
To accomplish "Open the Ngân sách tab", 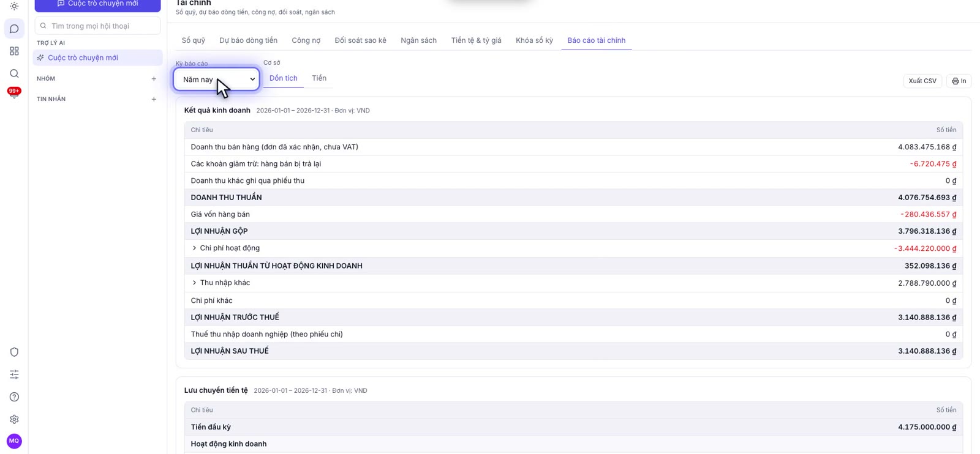I will point(418,40).
